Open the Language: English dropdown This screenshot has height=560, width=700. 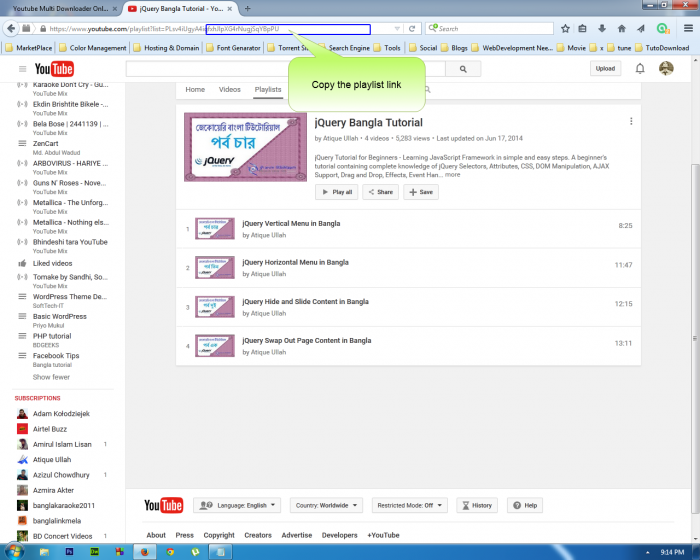[x=237, y=506]
